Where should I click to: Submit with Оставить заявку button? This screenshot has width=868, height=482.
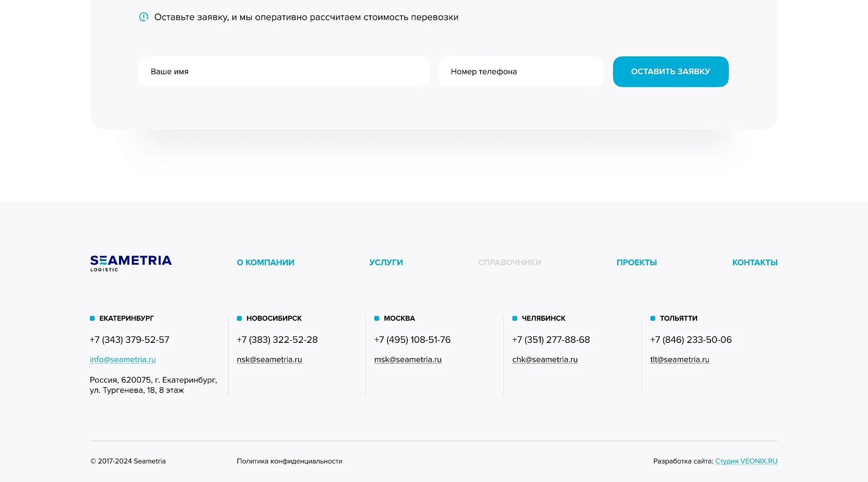pos(670,71)
